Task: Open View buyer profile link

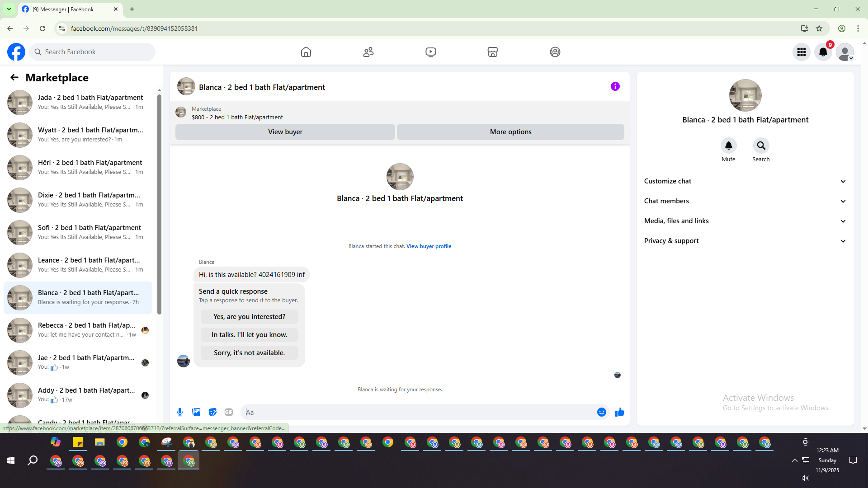Action: point(429,246)
